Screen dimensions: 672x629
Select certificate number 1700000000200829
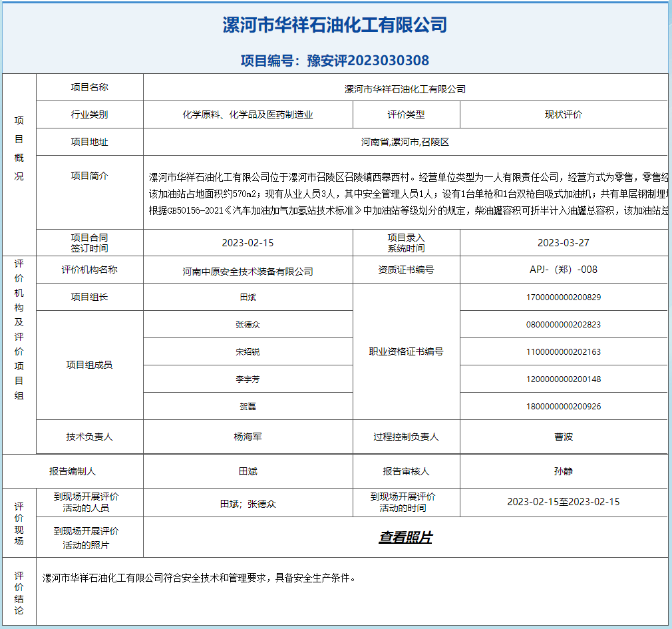coord(563,297)
